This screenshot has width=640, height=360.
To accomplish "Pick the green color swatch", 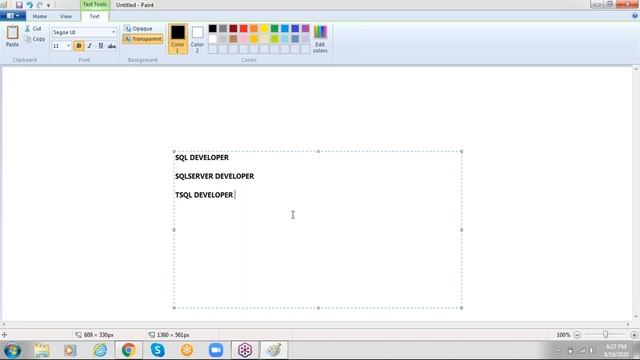I will (x=275, y=28).
